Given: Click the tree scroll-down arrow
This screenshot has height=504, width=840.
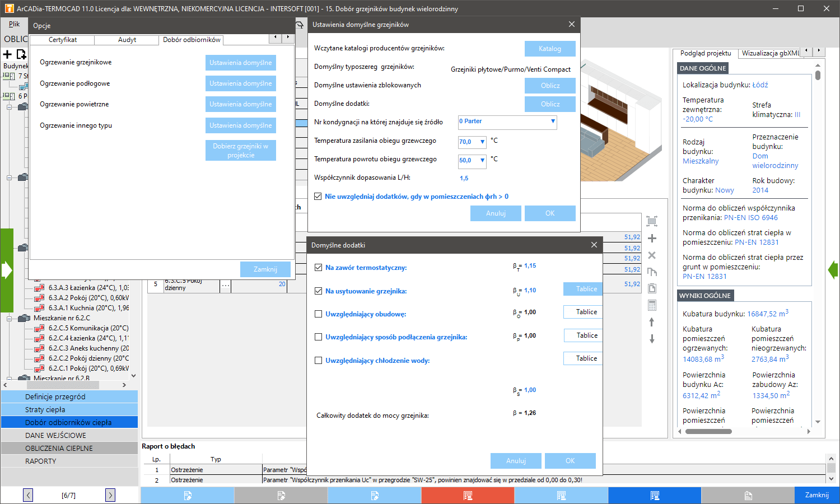Looking at the screenshot, I should [x=133, y=376].
